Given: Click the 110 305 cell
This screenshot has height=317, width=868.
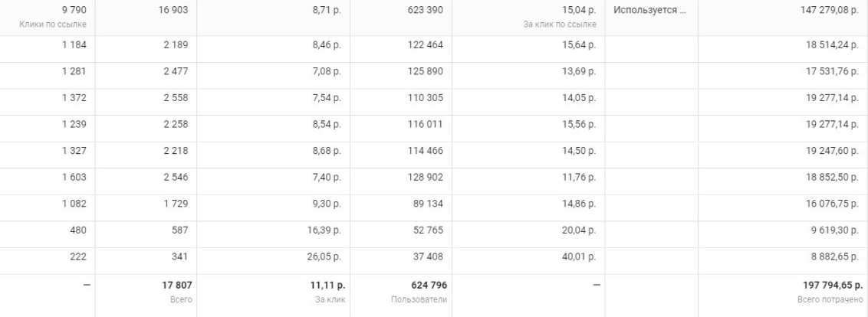Looking at the screenshot, I should pos(426,102).
